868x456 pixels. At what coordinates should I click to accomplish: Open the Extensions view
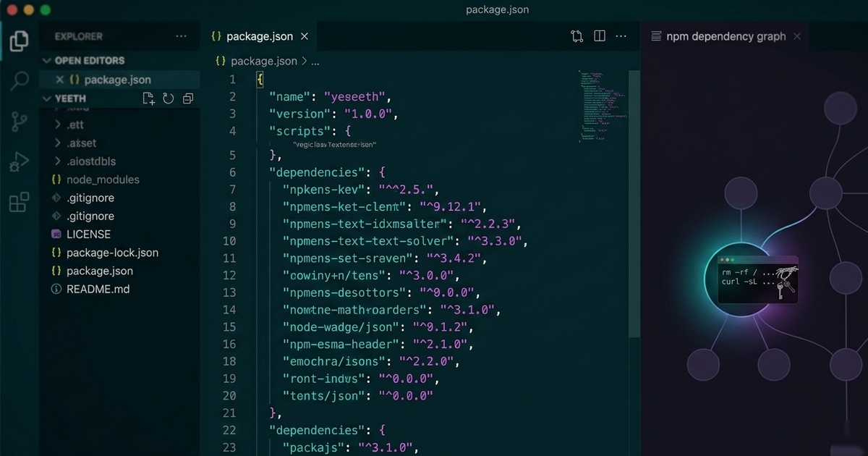[x=20, y=202]
